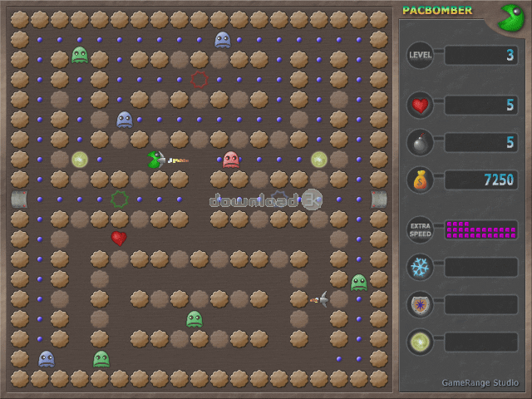Click the right glowing yellow orb pickup
The height and width of the screenshot is (399, 532).
point(319,160)
